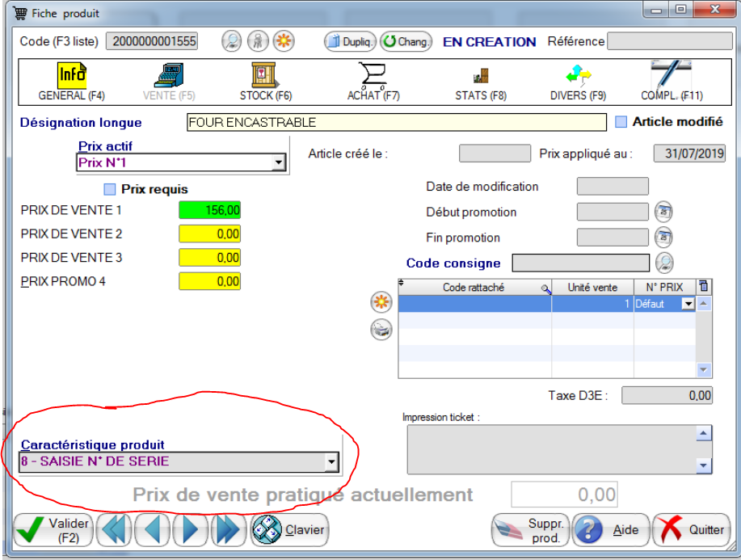Expand the Caractéristique produit combo box
Screen dimensions: 741x560
pos(330,462)
